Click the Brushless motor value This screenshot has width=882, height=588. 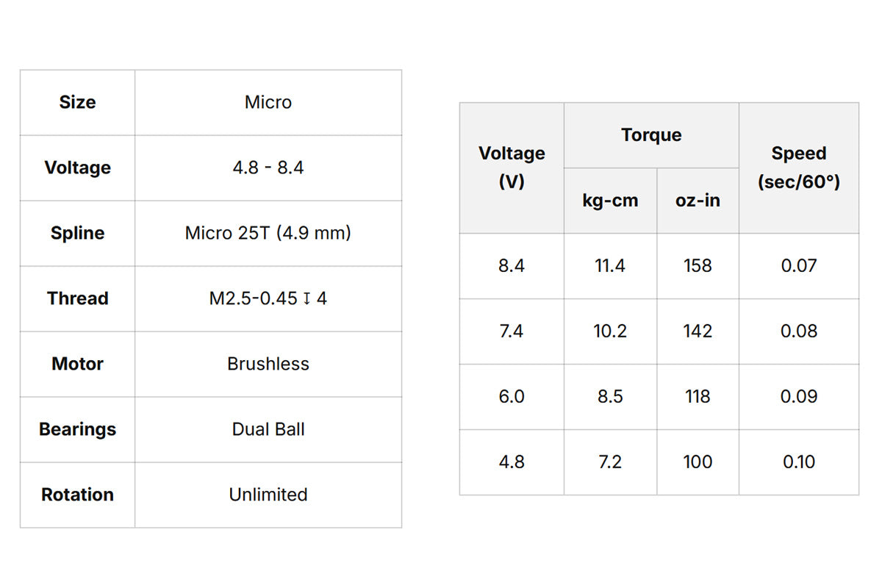tap(268, 364)
